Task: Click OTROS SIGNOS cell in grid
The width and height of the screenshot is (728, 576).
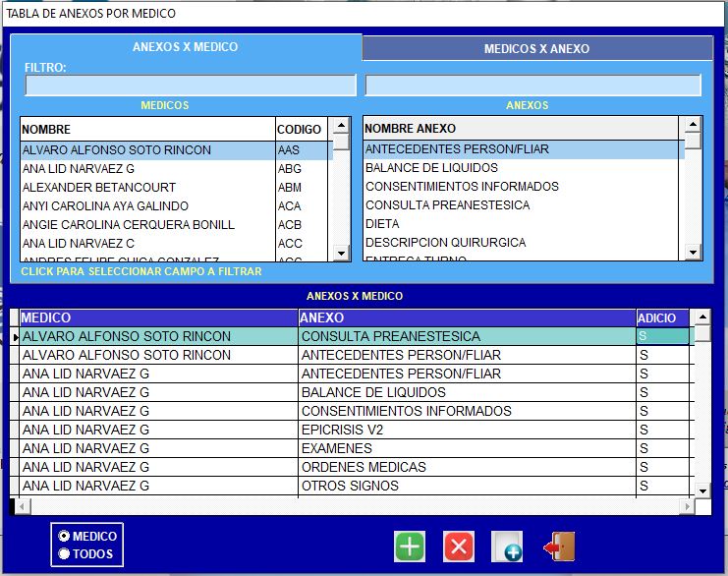Action: click(x=467, y=486)
